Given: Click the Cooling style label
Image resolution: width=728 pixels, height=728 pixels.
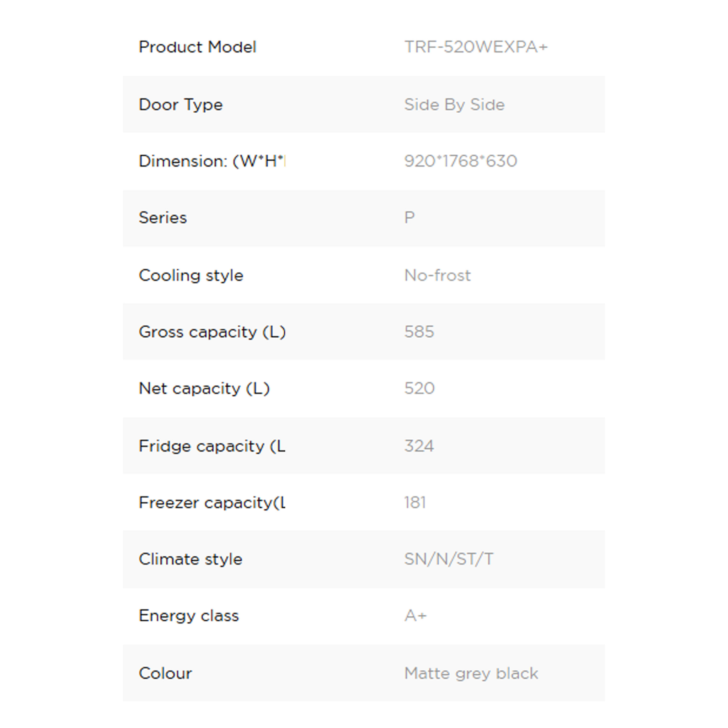Looking at the screenshot, I should (191, 275).
